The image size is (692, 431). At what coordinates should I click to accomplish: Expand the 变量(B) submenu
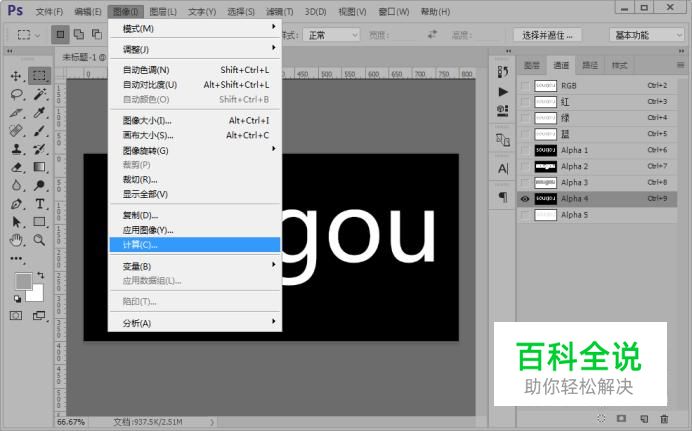click(195, 266)
